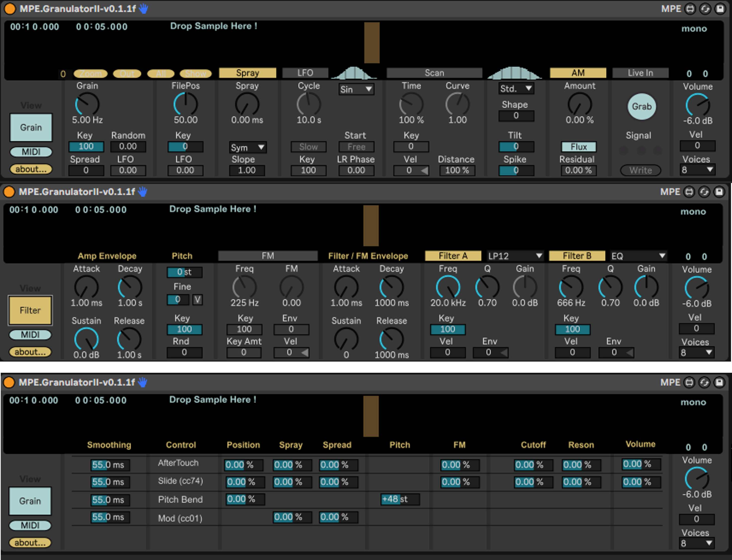Disable the middle device's orange activator

(9, 192)
